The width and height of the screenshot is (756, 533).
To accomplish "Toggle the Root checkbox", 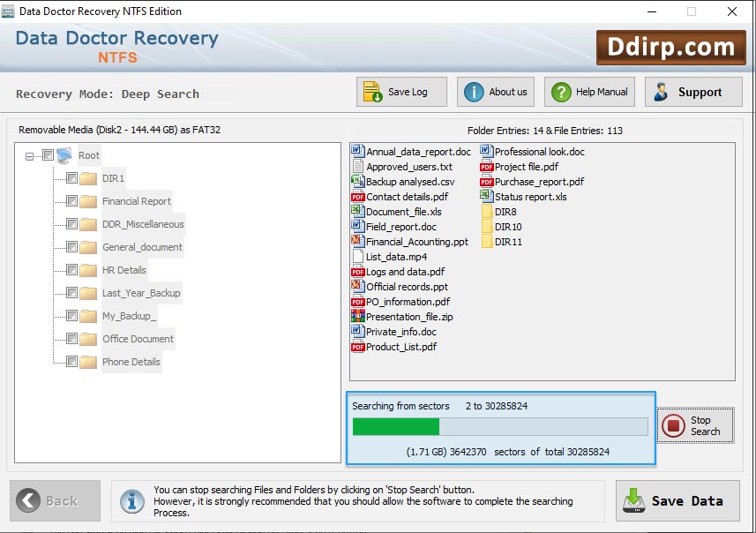I will coord(48,154).
